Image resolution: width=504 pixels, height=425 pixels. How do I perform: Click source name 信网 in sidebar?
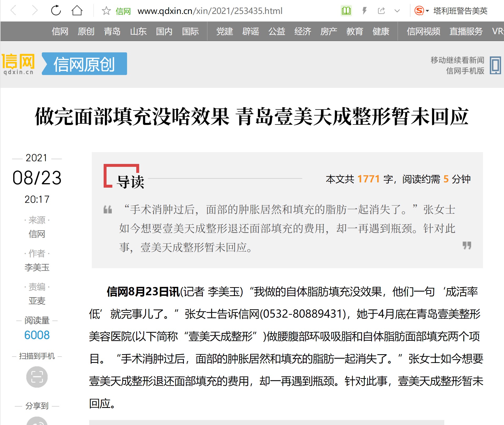[x=37, y=234]
